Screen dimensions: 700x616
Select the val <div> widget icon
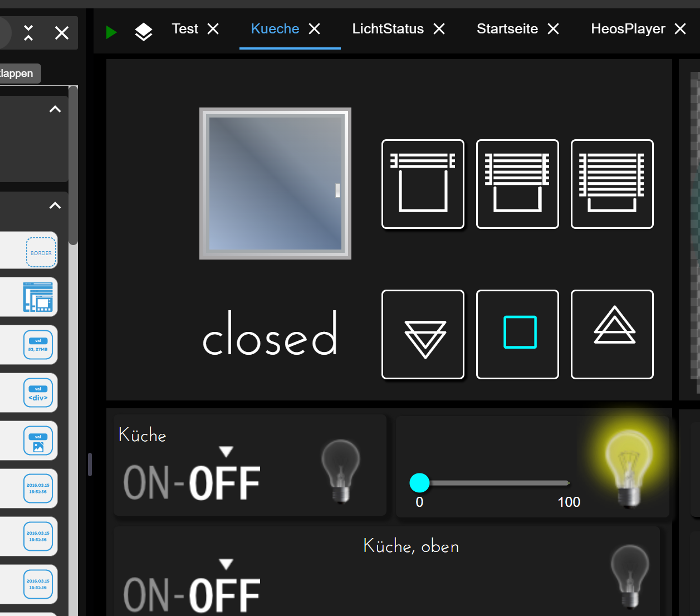click(38, 393)
